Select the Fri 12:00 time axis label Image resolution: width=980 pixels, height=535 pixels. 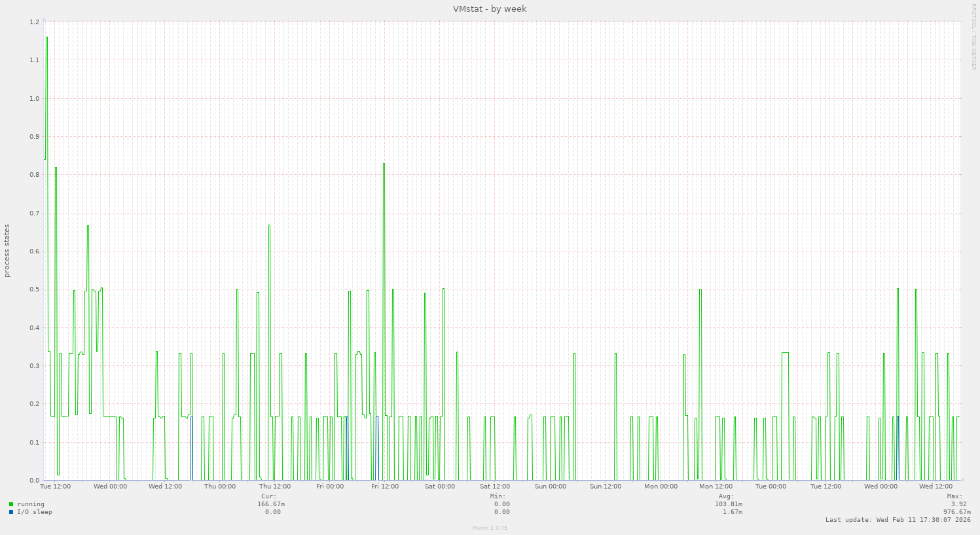pyautogui.click(x=385, y=487)
